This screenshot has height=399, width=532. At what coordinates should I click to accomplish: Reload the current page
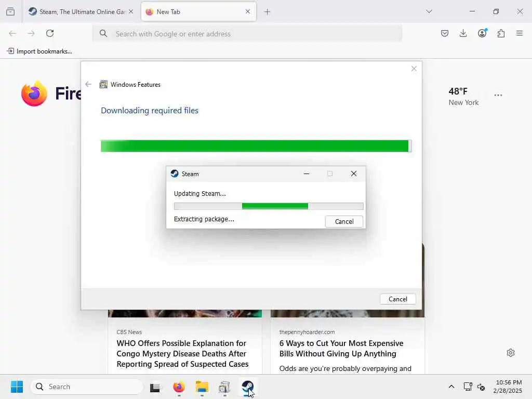(50, 33)
